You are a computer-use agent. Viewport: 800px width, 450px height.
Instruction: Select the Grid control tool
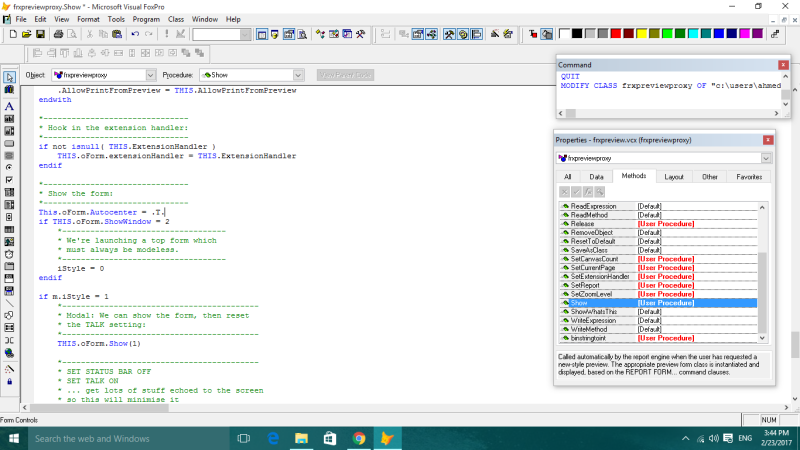click(9, 230)
